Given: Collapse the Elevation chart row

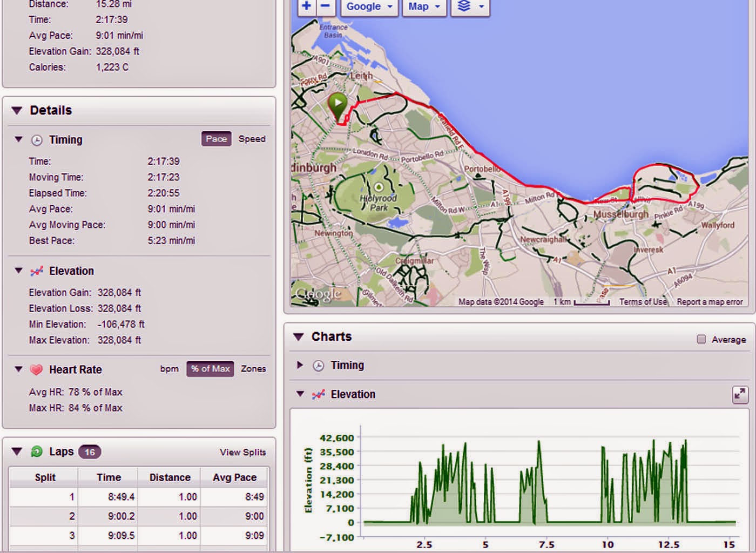Looking at the screenshot, I should pos(300,394).
